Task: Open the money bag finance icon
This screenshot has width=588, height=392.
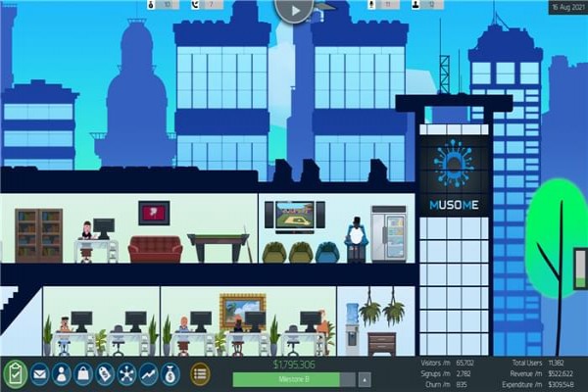Action: coord(171,374)
